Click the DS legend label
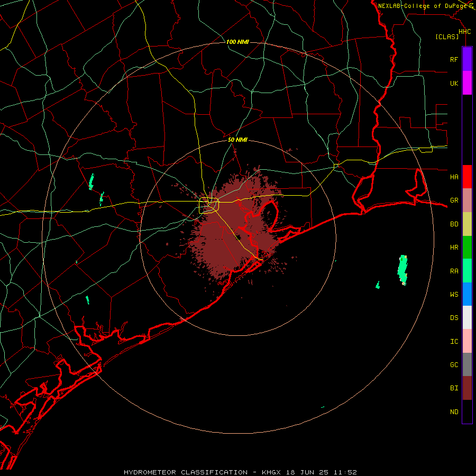The width and height of the screenshot is (476, 476). click(x=454, y=318)
